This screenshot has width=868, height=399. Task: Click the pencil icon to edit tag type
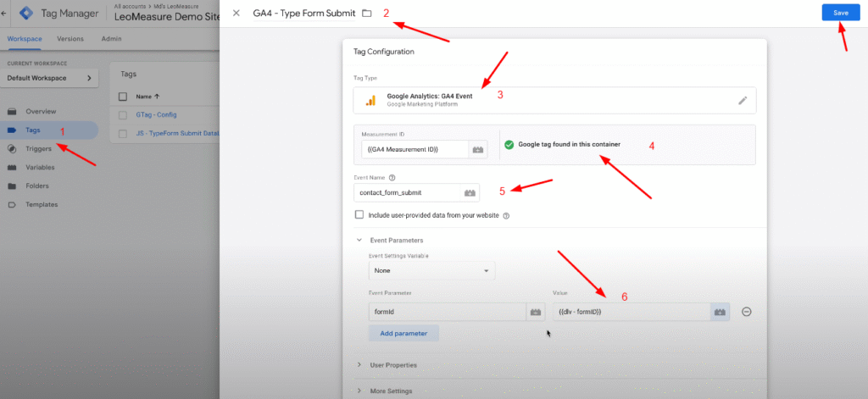pos(743,101)
